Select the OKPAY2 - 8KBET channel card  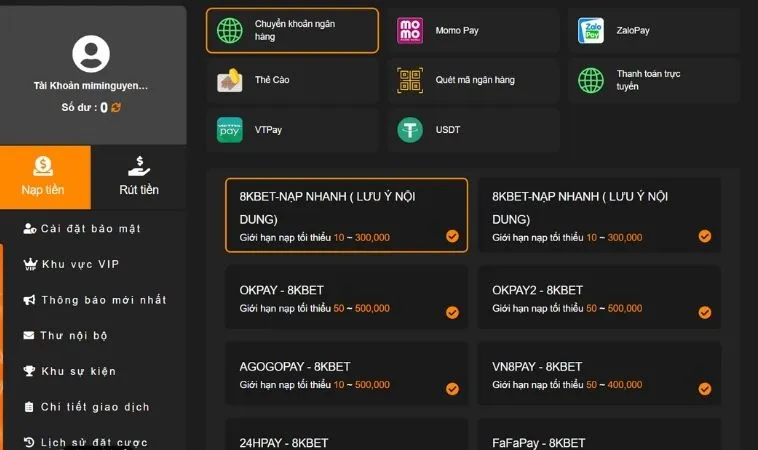599,297
